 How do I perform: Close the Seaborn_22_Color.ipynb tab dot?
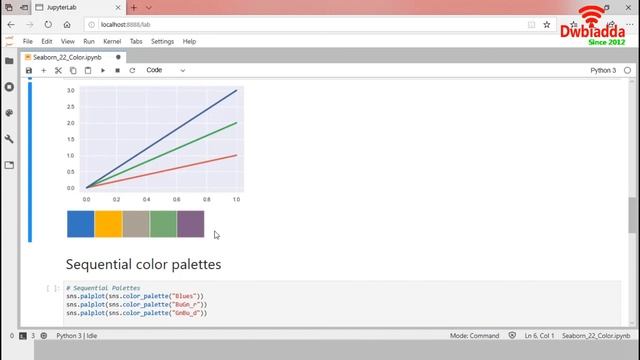(118, 58)
